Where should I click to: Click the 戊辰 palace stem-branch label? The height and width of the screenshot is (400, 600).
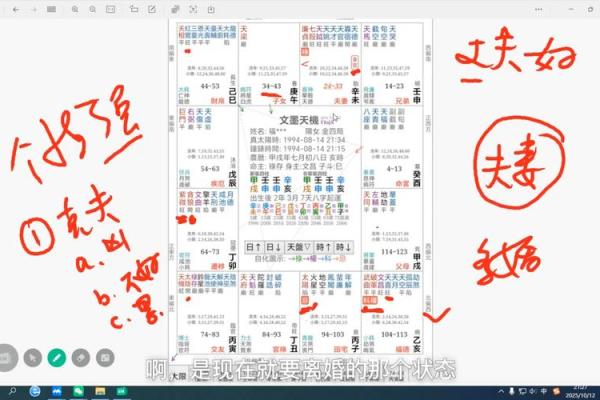point(232,179)
